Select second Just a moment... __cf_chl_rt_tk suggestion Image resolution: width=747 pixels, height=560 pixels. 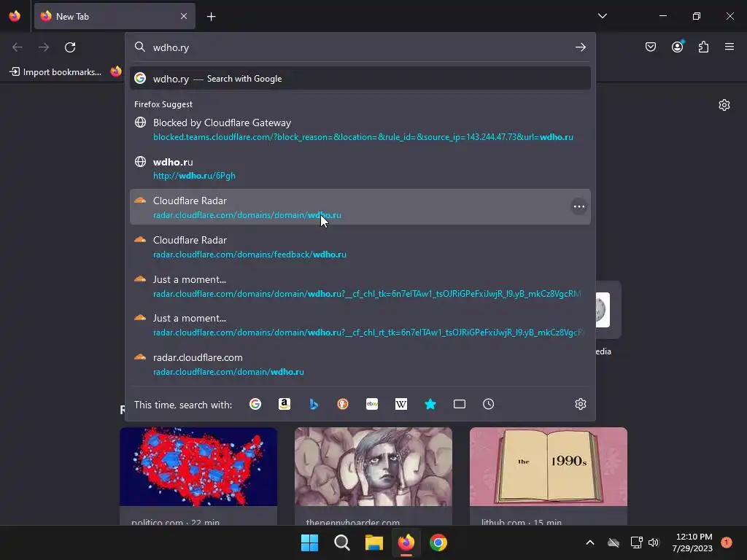(360, 324)
